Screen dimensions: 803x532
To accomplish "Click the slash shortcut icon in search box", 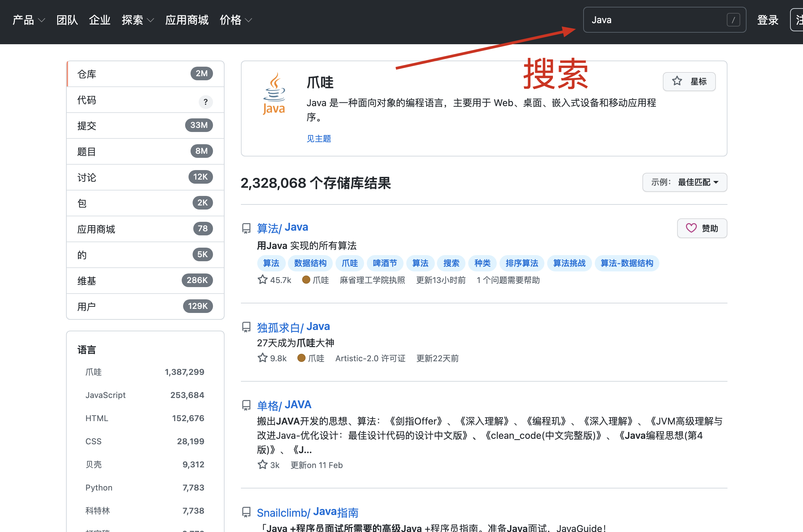I will (x=733, y=20).
